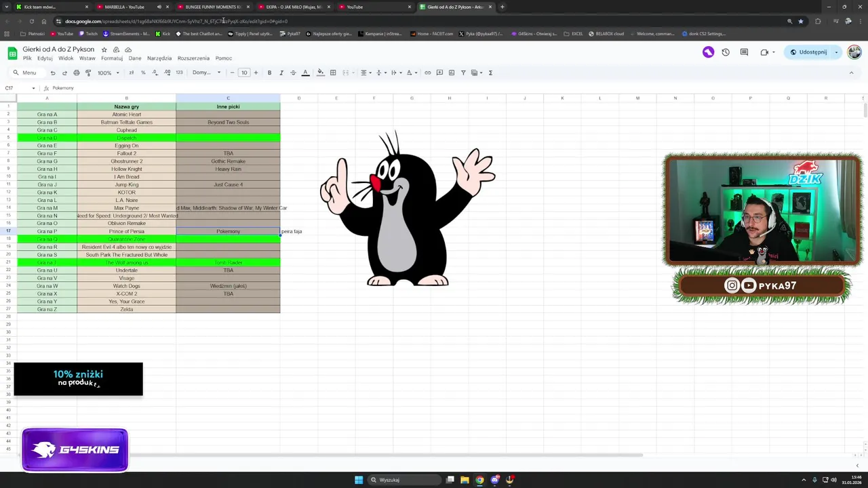868x488 pixels.
Task: Print the spreadsheet using the printer icon
Action: [x=76, y=73]
